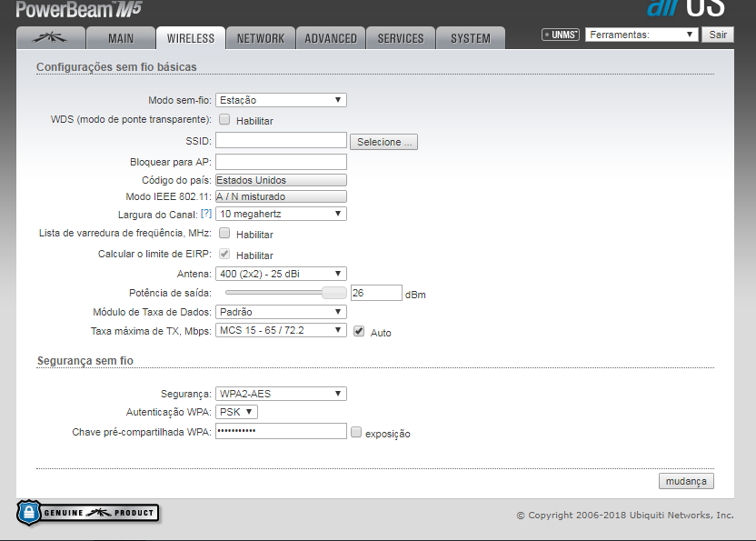Click the Bloquear para AP field
756x541 pixels.
tap(281, 162)
